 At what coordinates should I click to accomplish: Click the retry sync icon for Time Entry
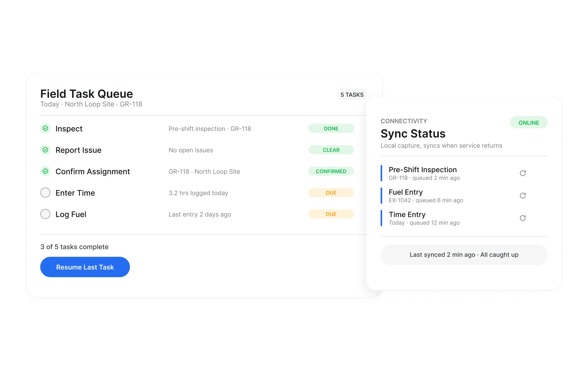tap(523, 218)
